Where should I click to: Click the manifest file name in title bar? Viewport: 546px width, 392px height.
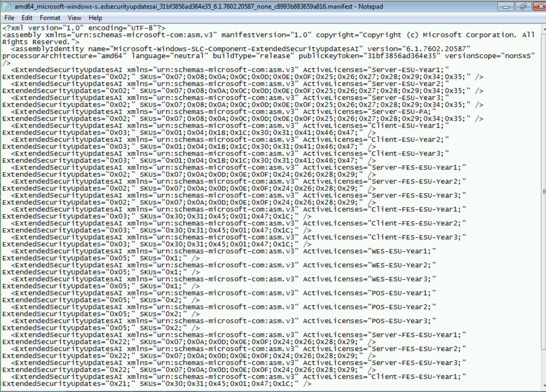pos(183,6)
